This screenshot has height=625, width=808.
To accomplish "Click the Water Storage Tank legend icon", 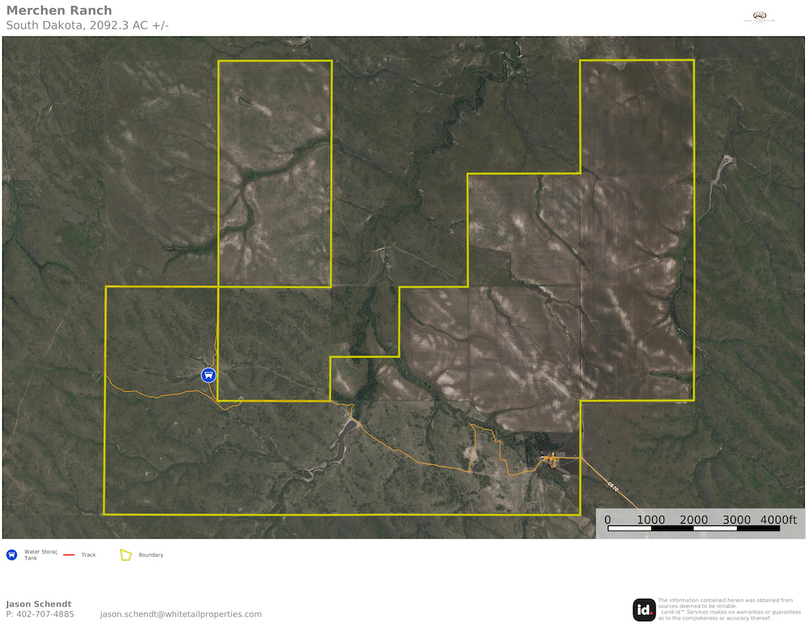I will coord(12,554).
